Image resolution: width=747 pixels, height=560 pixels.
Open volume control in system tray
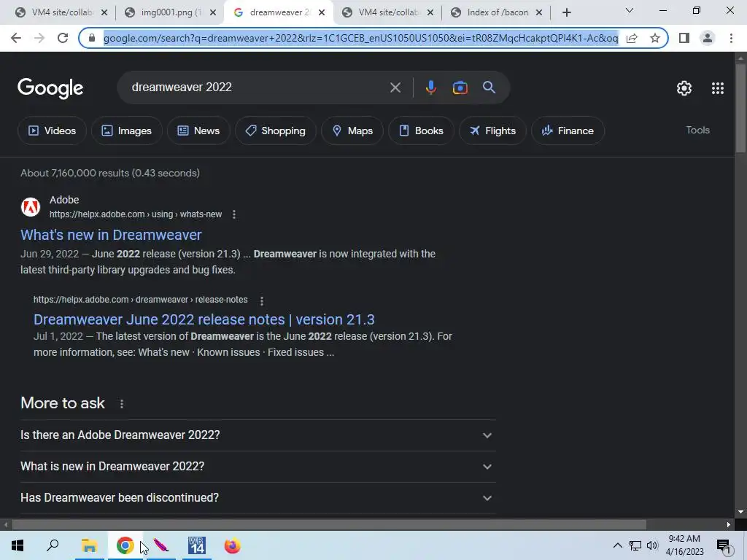tap(651, 545)
